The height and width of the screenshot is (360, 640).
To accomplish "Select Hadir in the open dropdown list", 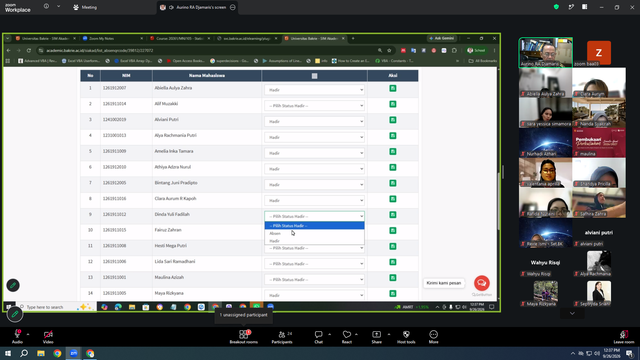I will (314, 241).
